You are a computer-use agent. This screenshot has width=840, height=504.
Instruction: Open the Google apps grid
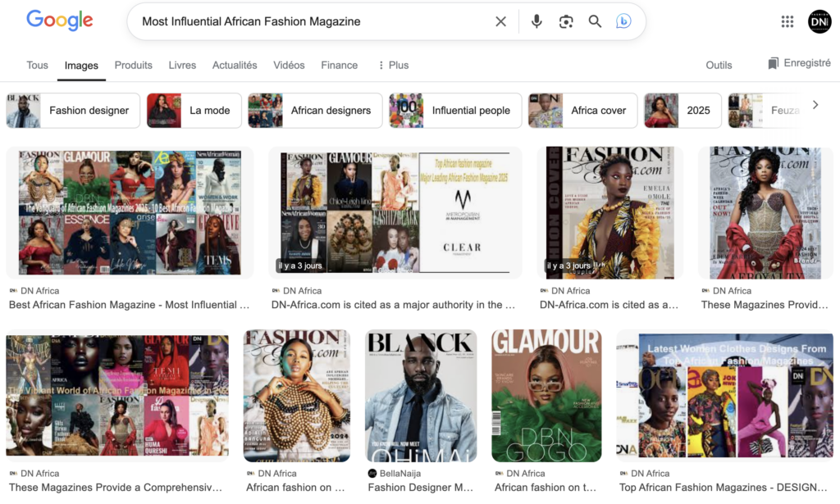pos(787,21)
